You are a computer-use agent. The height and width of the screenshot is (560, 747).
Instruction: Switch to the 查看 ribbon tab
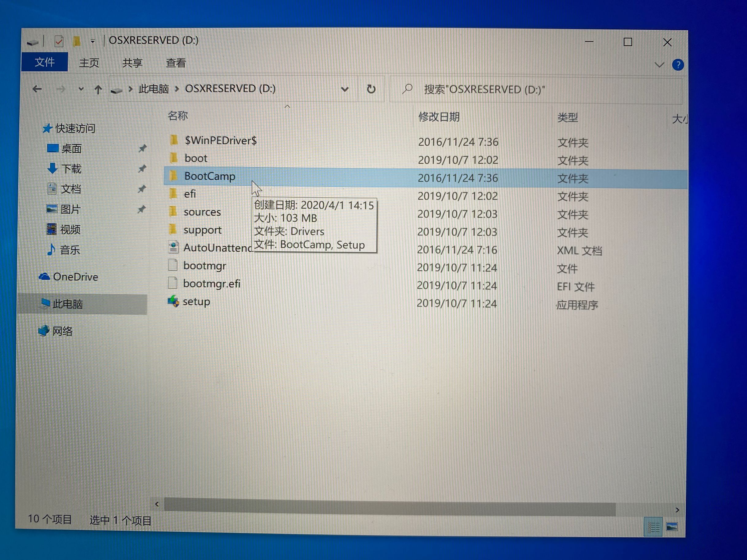tap(176, 63)
